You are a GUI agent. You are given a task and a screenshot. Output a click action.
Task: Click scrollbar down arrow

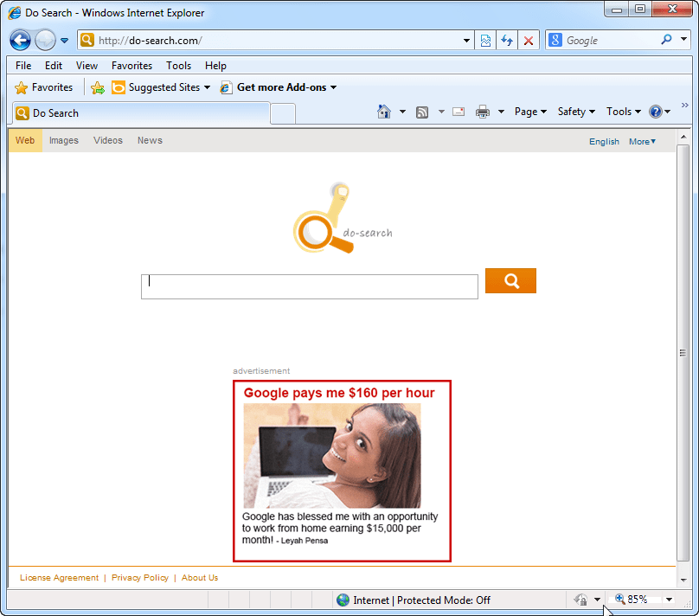(x=683, y=580)
